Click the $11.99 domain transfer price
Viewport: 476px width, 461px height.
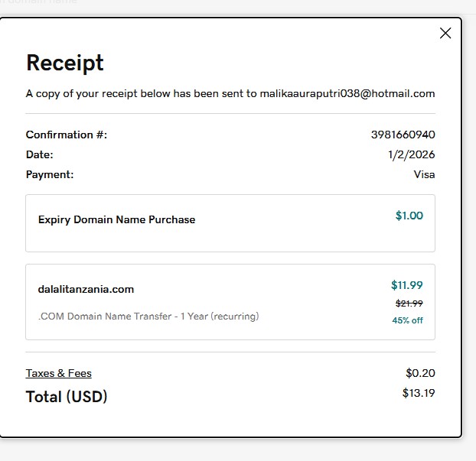pos(406,285)
